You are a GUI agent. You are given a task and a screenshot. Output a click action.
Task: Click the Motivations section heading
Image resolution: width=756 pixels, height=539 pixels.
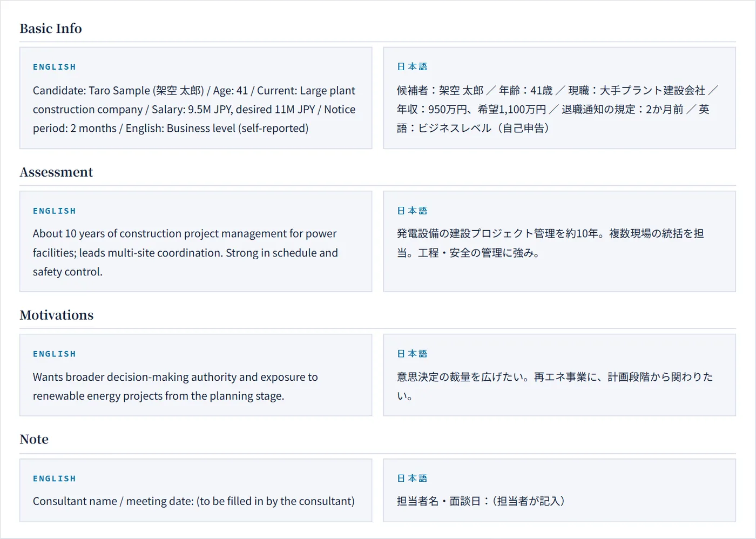pos(57,315)
